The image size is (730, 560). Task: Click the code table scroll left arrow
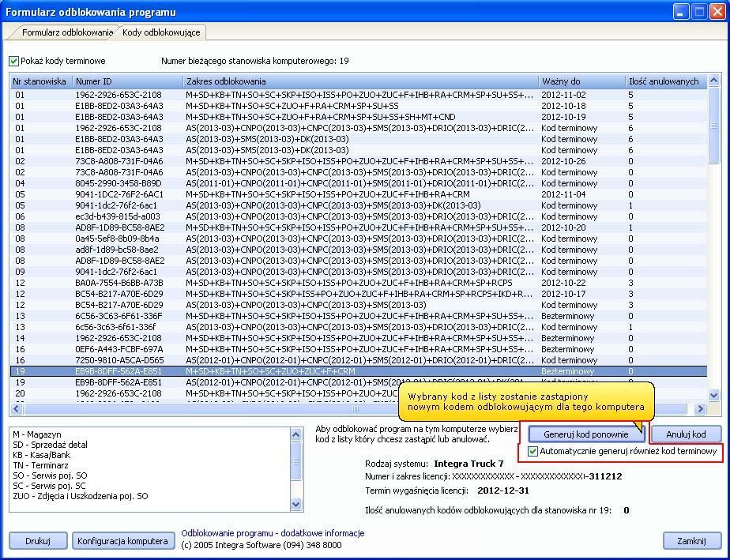tap(17, 408)
